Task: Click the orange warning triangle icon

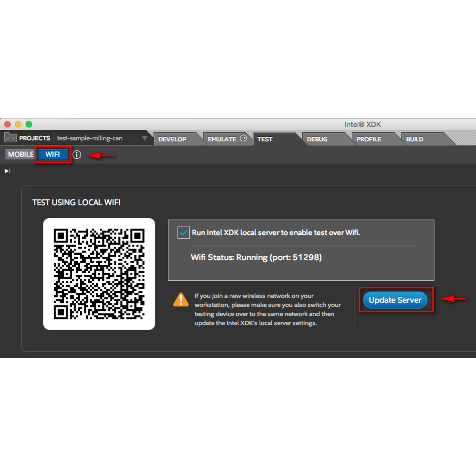Action: tap(181, 300)
